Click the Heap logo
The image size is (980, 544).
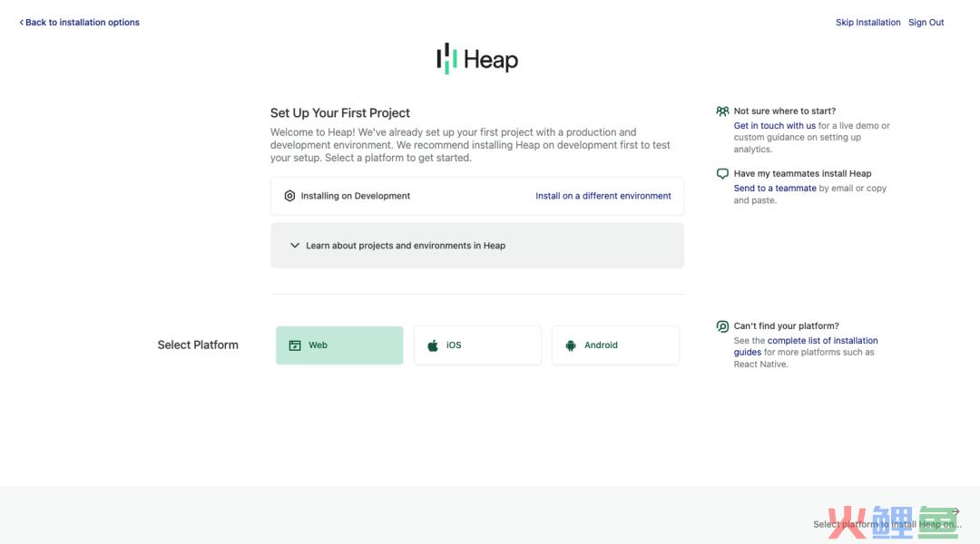[x=477, y=59]
